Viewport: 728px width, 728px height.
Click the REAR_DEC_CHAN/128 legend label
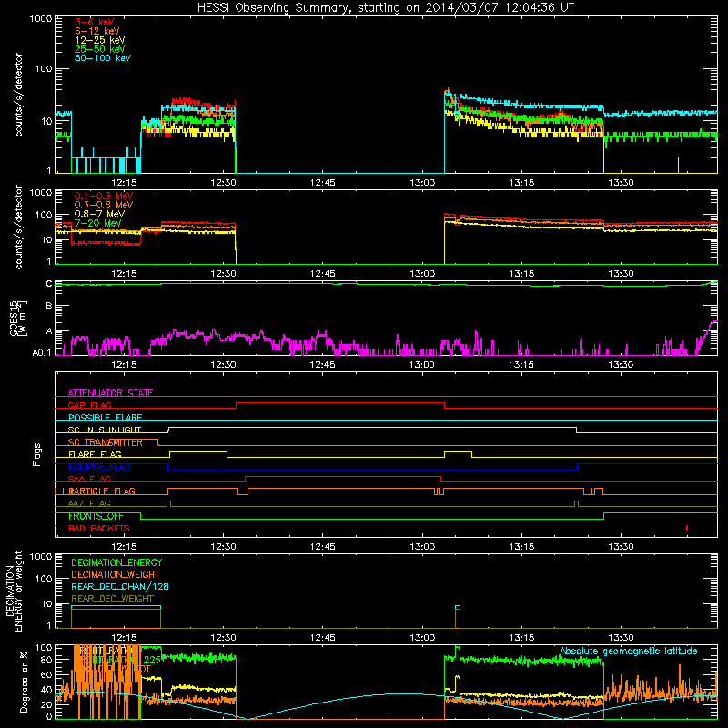(120, 586)
